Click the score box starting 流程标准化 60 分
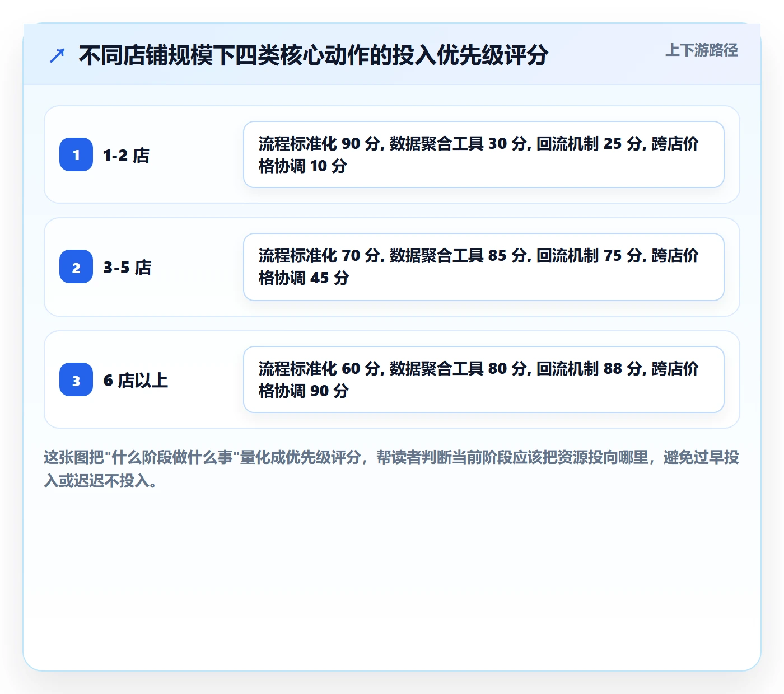The image size is (784, 694). pos(484,379)
